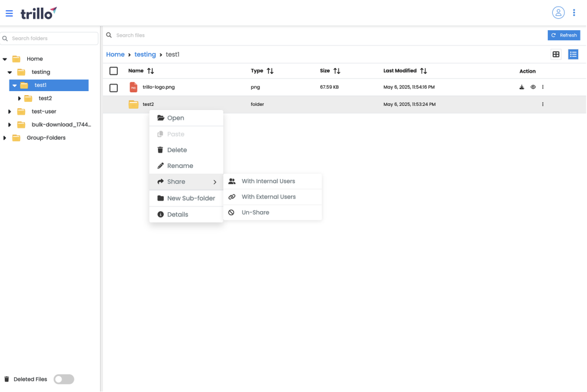
Task: Sort files by Size column arrows
Action: point(337,71)
